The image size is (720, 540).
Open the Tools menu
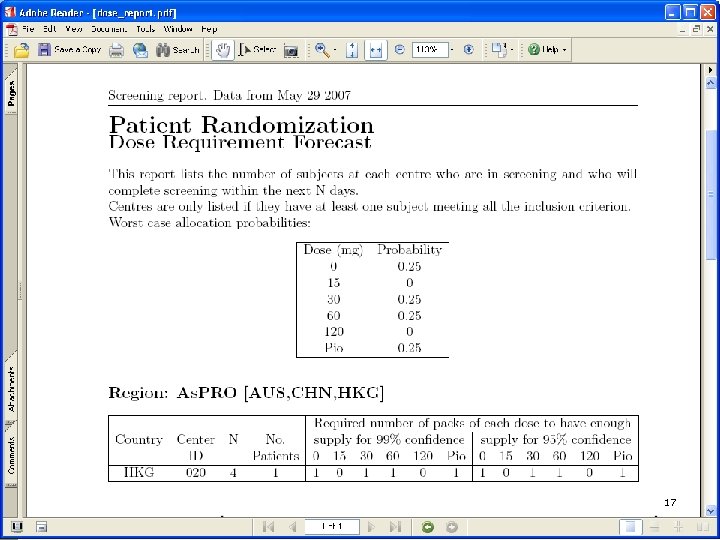click(146, 29)
